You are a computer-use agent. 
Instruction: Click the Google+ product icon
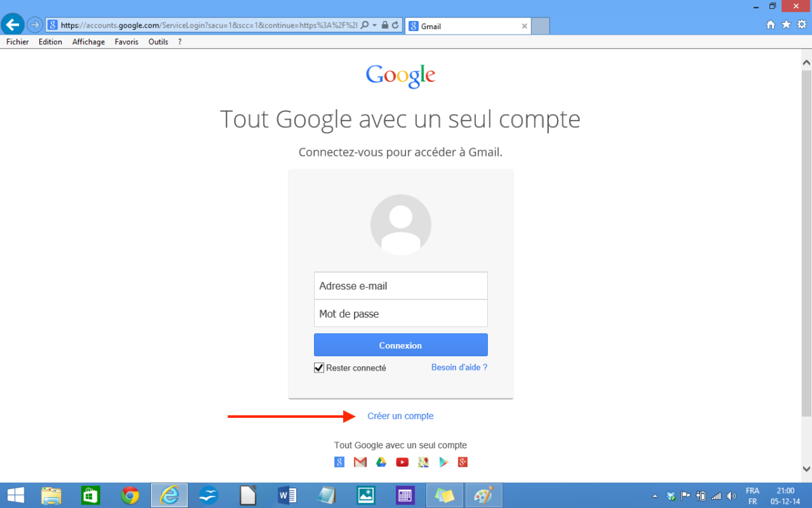click(463, 462)
